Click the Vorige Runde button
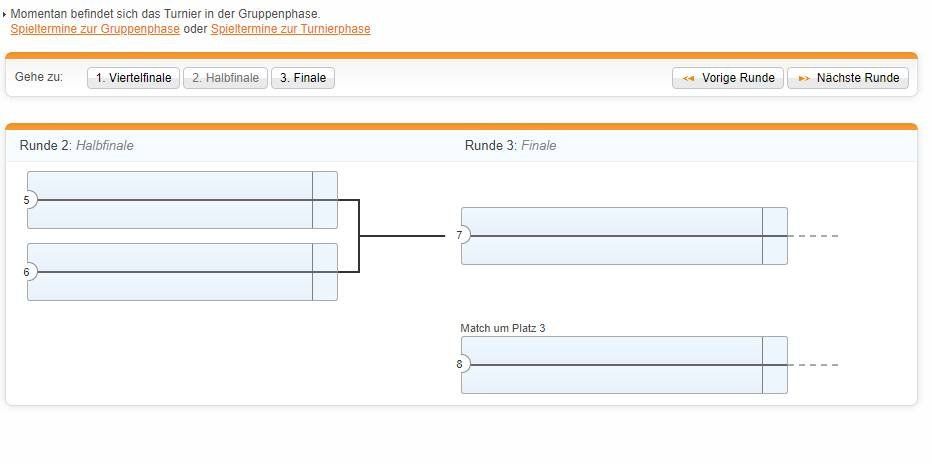This screenshot has width=932, height=464. [x=728, y=78]
